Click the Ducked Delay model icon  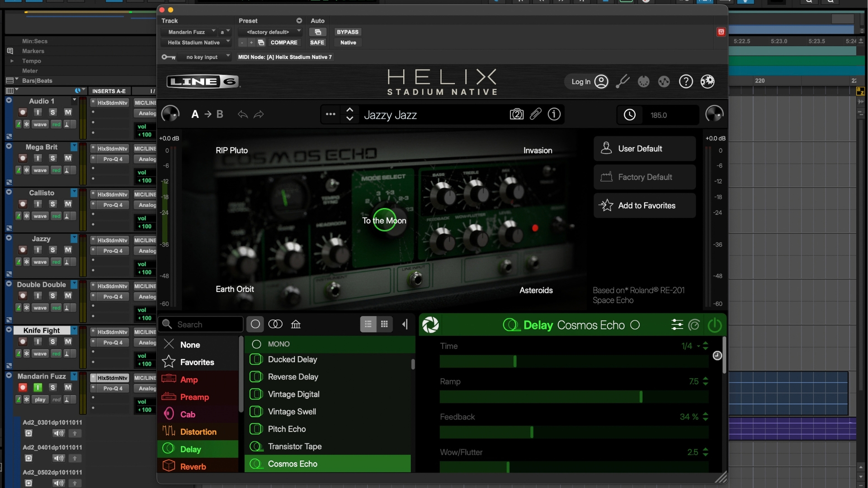coord(256,360)
